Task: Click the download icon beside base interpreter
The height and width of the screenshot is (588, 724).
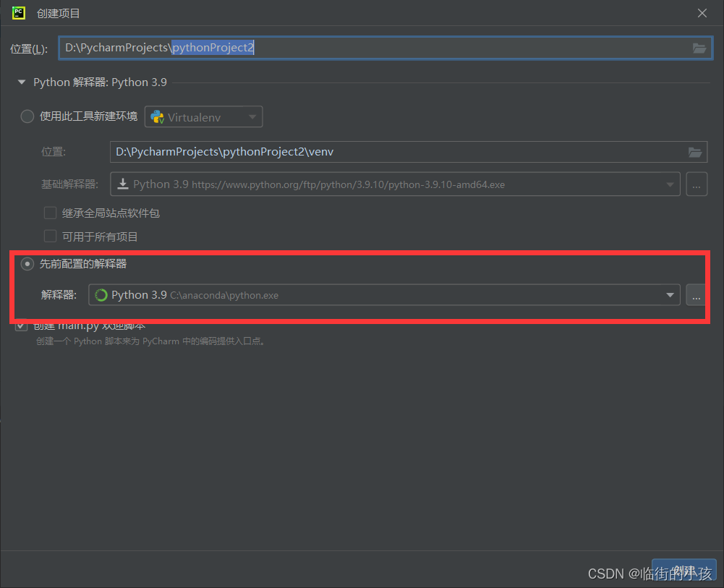Action: pos(123,184)
